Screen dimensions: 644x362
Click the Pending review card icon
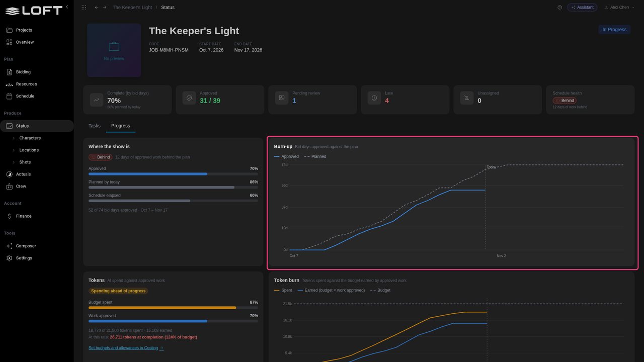coord(282,98)
